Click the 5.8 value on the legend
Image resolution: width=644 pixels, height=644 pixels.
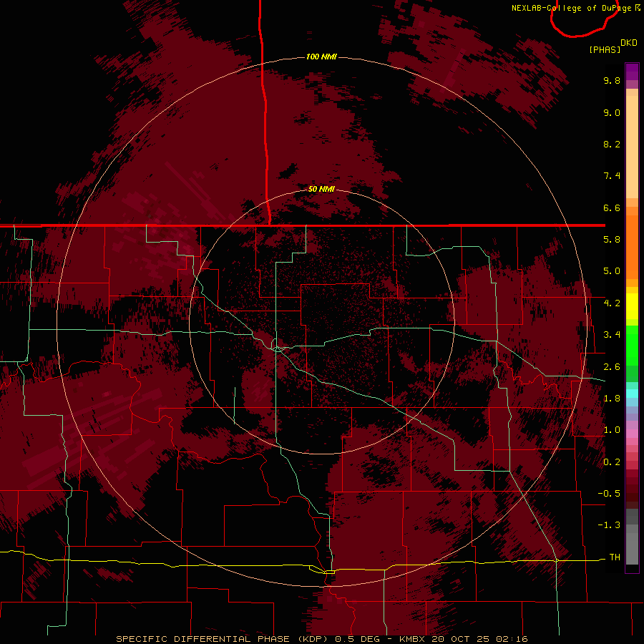[612, 240]
